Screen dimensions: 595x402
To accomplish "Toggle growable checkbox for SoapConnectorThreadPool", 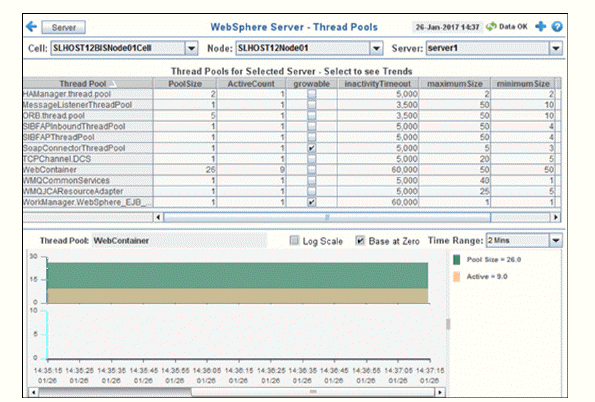I will pos(312,148).
